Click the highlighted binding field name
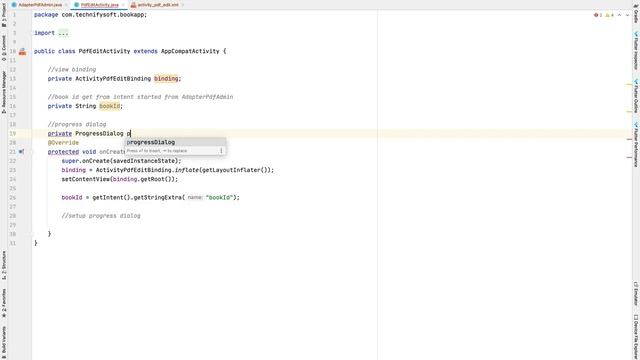Screen dimensions: 640x360 point(166,78)
